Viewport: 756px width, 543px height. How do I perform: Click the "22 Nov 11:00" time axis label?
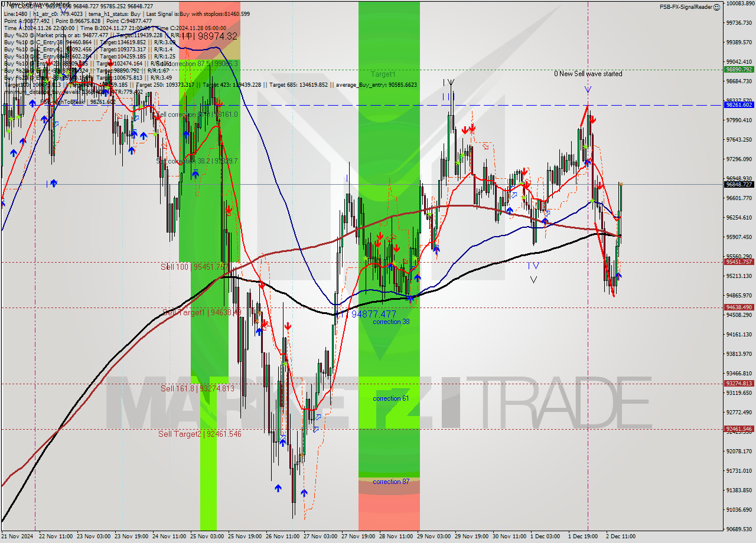[56, 537]
